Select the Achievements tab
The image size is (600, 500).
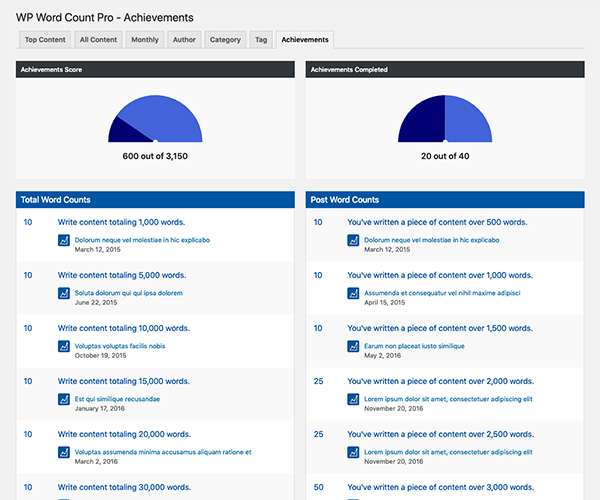[x=305, y=39]
